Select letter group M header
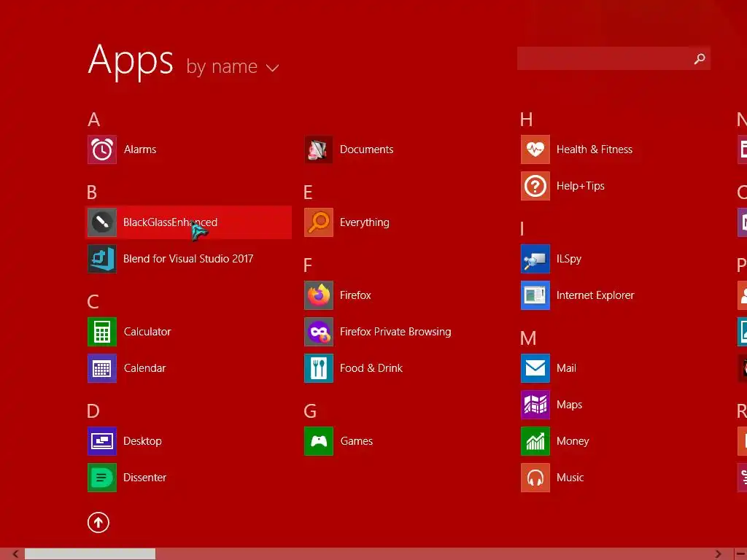The width and height of the screenshot is (747, 560). pos(528,338)
